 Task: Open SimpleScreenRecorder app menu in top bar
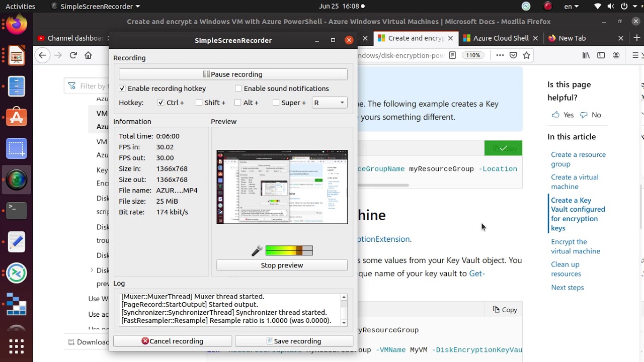tap(96, 7)
